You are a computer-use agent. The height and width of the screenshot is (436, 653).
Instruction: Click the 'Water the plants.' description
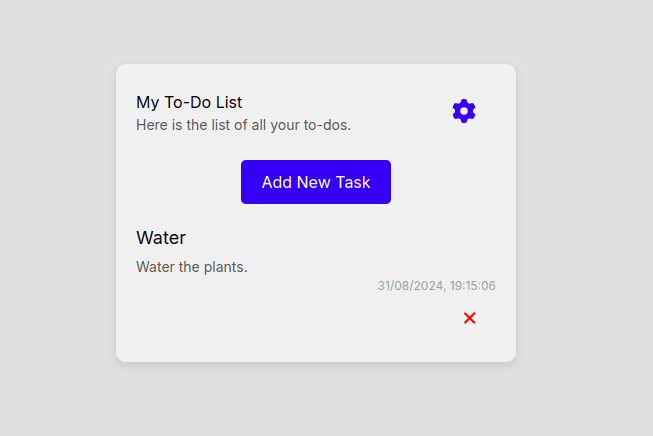192,267
